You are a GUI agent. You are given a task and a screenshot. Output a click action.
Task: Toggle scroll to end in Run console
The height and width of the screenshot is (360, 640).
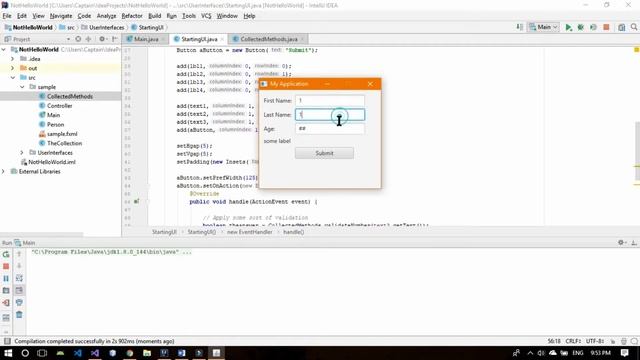click(x=19, y=291)
